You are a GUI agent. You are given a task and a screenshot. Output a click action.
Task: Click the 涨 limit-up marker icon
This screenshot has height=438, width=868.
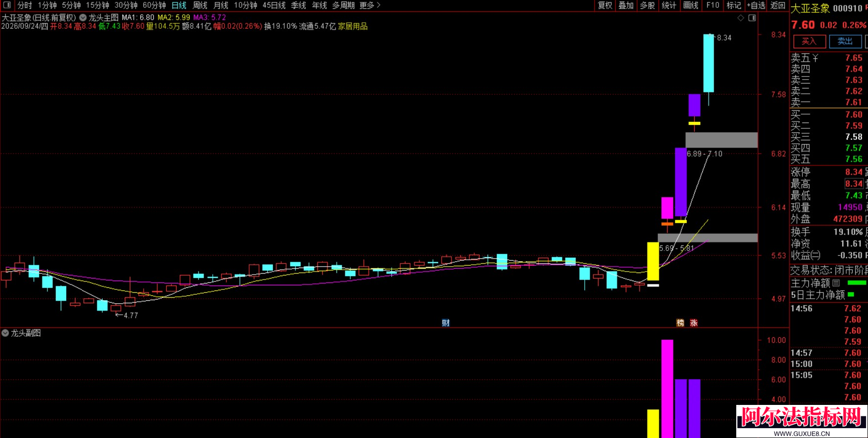(x=694, y=323)
